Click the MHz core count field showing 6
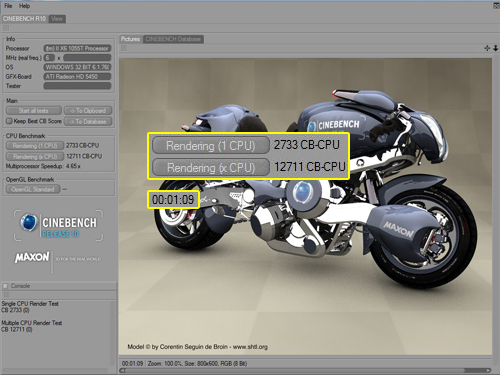500x375 pixels. click(49, 58)
